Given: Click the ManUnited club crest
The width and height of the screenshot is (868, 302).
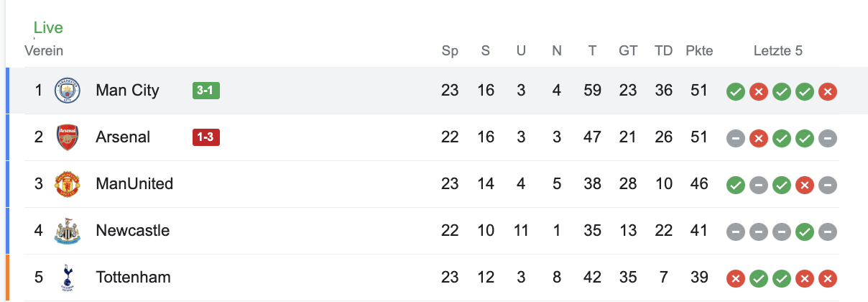Looking at the screenshot, I should pyautogui.click(x=68, y=184).
